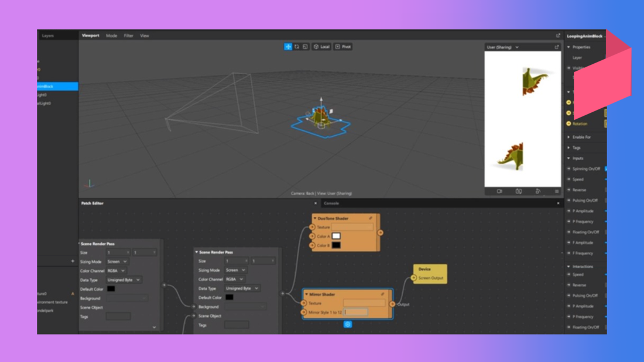Open the touch interaction icon in the simulator bar
This screenshot has height=362, width=644.
click(539, 191)
